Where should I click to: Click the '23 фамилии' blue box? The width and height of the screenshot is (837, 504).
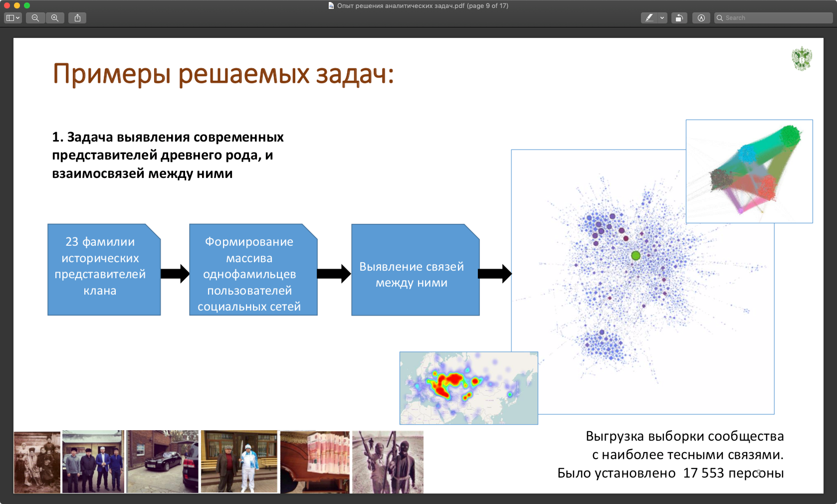104,269
